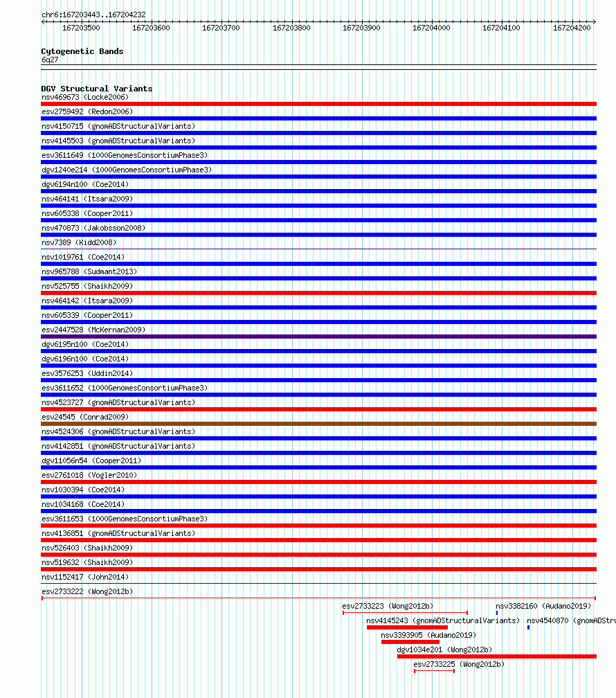Open the esv3611652 (1000GenomesConsortiumPhase3) label
This screenshot has width=616, height=698.
(x=125, y=388)
